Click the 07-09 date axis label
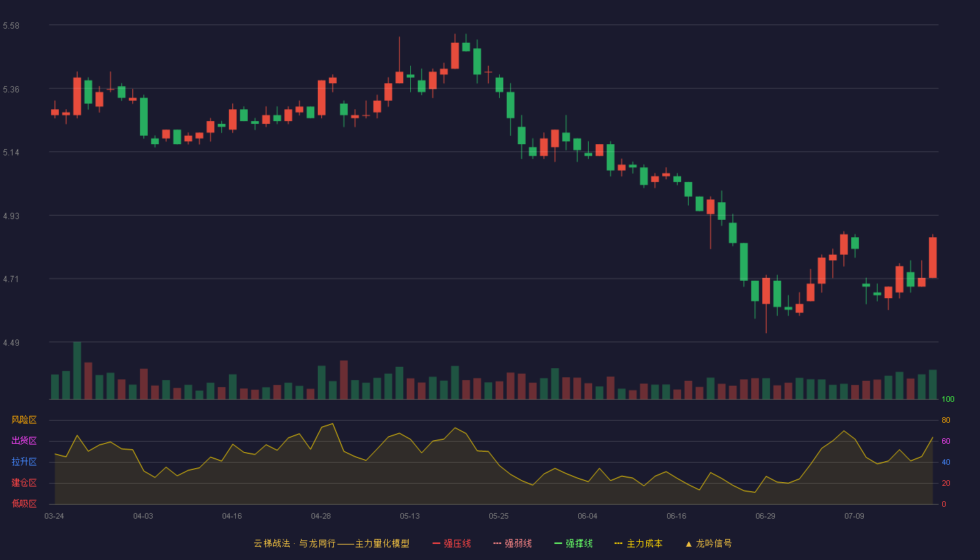The image size is (980, 560). pos(854,516)
